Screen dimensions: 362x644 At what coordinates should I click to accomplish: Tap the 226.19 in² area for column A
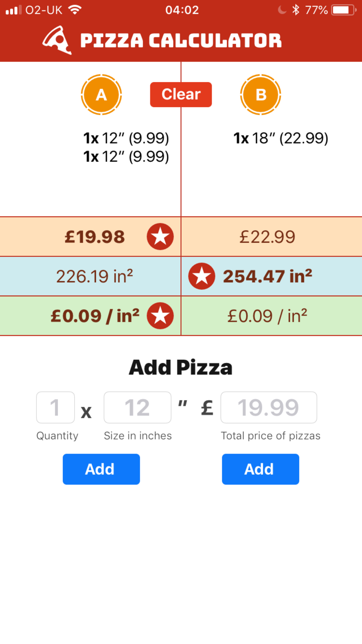[95, 276]
